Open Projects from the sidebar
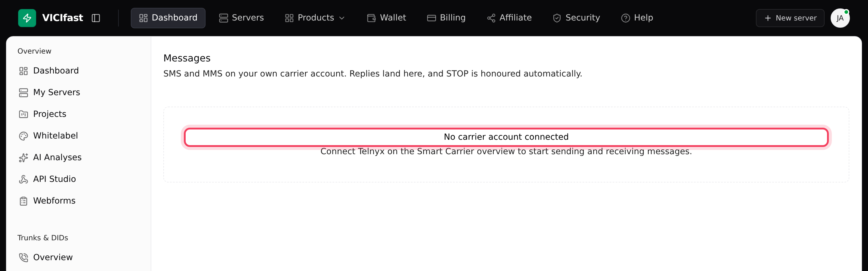Screen dimensions: 868x271 tap(49, 114)
